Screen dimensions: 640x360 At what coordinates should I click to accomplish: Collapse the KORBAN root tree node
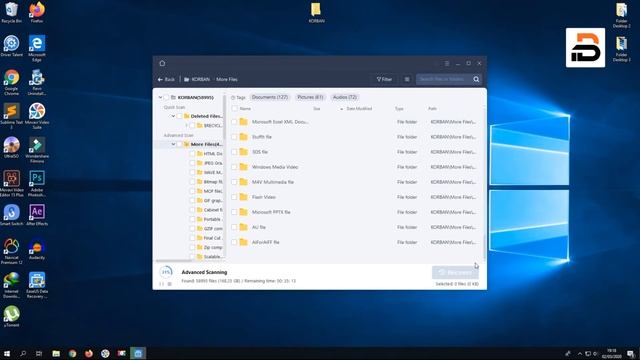click(x=160, y=98)
